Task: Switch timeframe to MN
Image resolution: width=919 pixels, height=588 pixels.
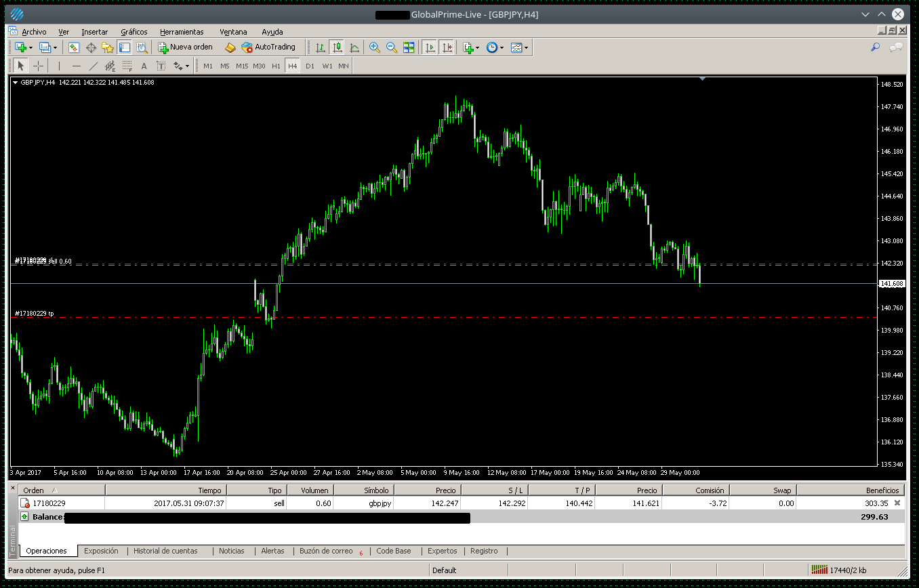Action: tap(344, 66)
